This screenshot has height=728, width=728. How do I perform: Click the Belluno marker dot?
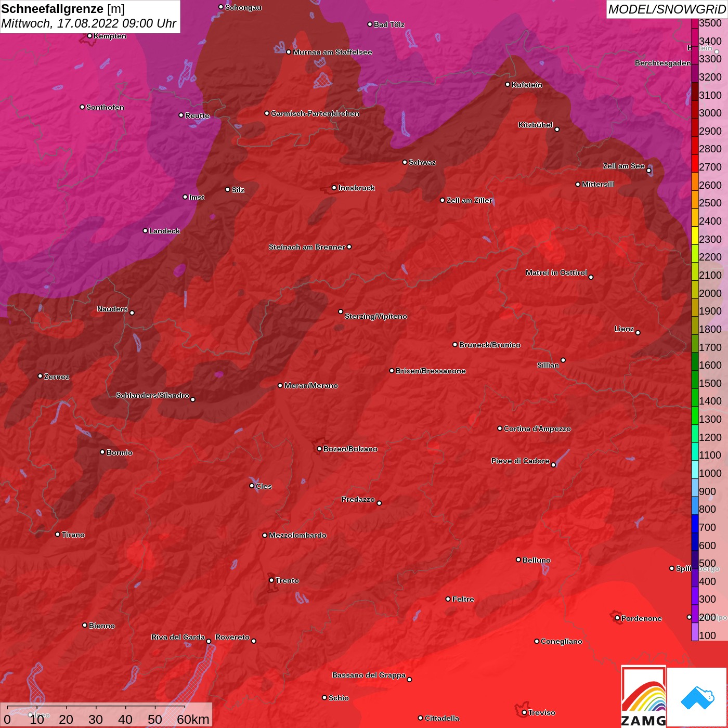[518, 560]
